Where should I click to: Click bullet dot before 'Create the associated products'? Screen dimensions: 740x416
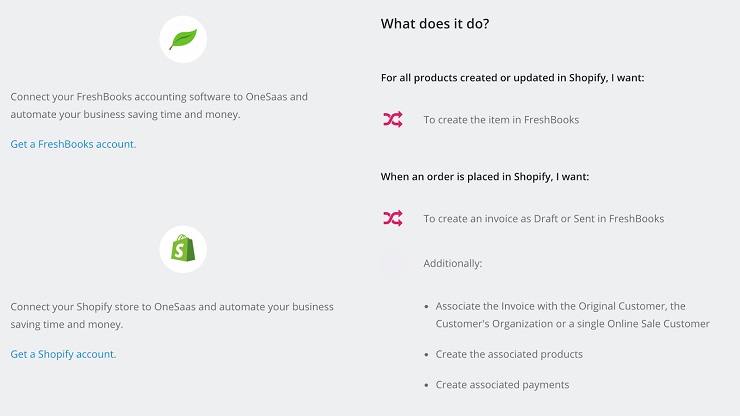pos(426,355)
